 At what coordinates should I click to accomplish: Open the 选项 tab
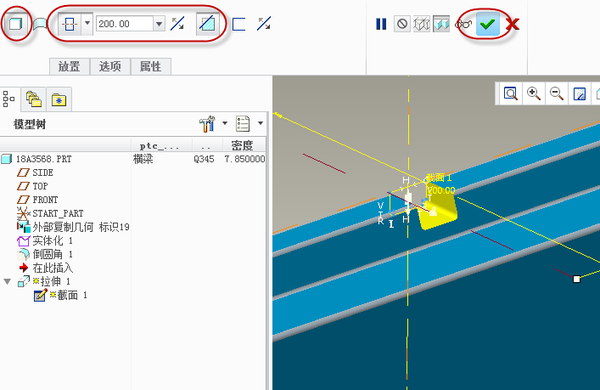tap(110, 67)
